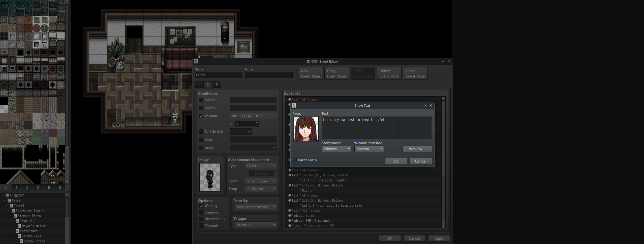Click the Text message input box
644x244 pixels.
click(x=377, y=128)
